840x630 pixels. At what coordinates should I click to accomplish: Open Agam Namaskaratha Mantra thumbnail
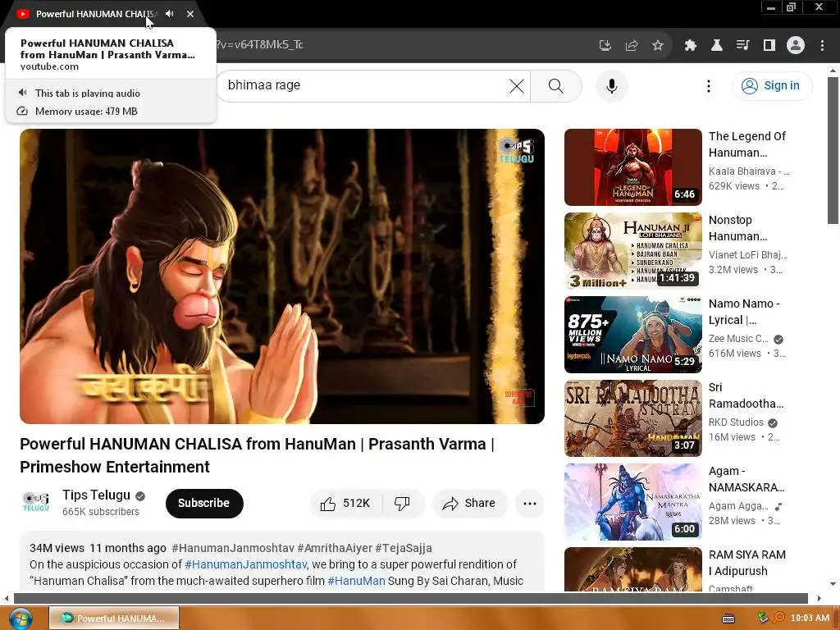pos(632,502)
